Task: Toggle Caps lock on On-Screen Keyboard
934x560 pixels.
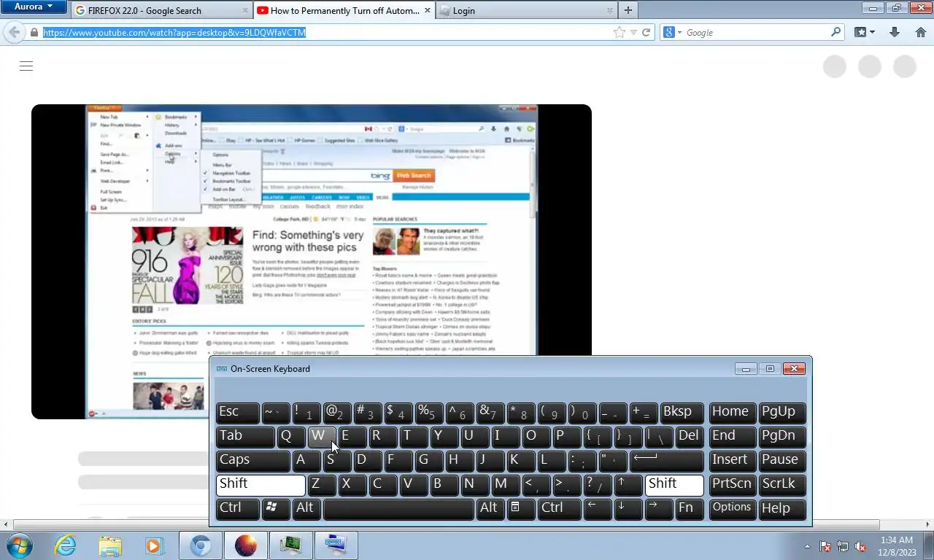Action: pyautogui.click(x=253, y=461)
